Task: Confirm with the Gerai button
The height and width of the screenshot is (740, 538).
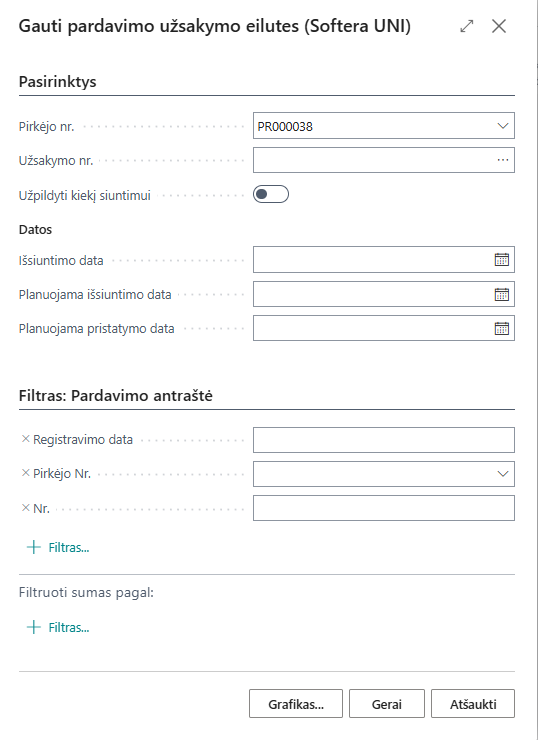Action: click(387, 704)
